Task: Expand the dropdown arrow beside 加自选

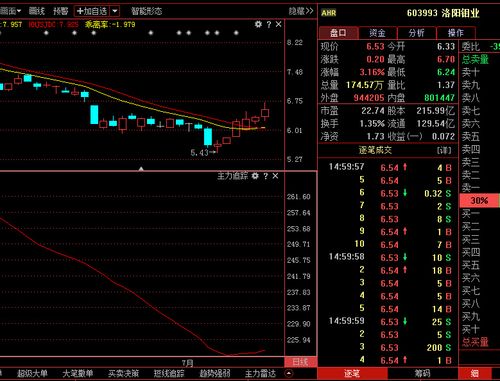Action: [x=114, y=11]
